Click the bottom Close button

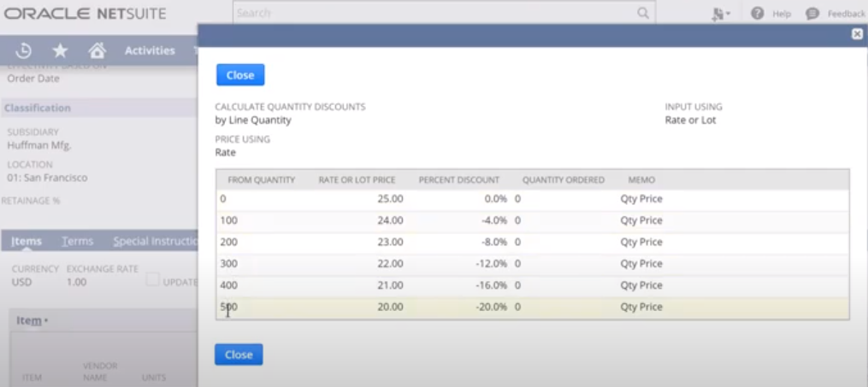pos(239,355)
